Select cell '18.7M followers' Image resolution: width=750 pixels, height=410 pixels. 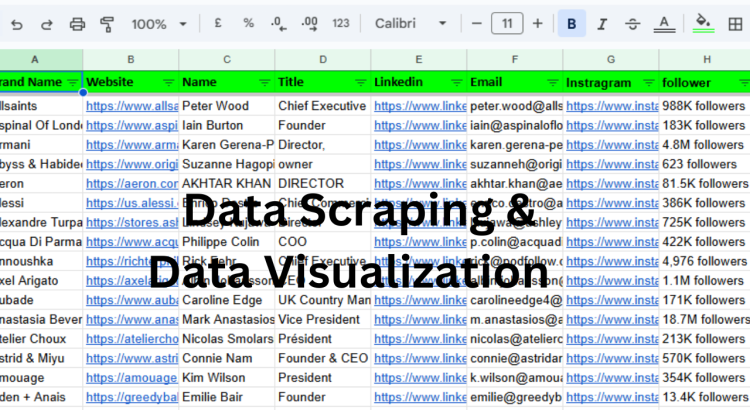point(704,319)
